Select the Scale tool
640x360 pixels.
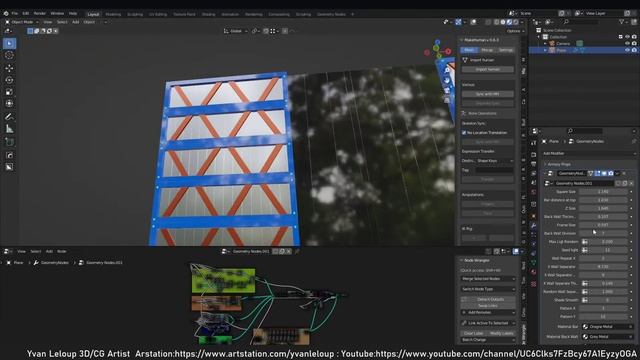click(9, 92)
